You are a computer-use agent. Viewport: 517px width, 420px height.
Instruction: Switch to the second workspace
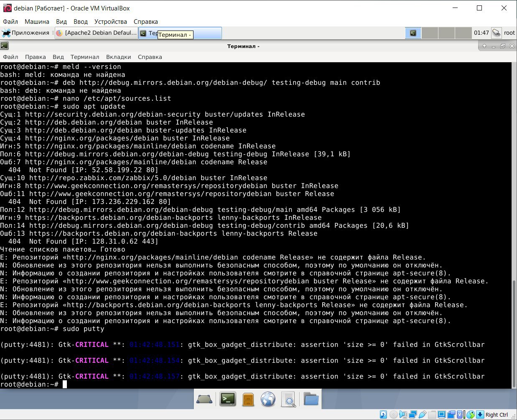click(x=430, y=33)
